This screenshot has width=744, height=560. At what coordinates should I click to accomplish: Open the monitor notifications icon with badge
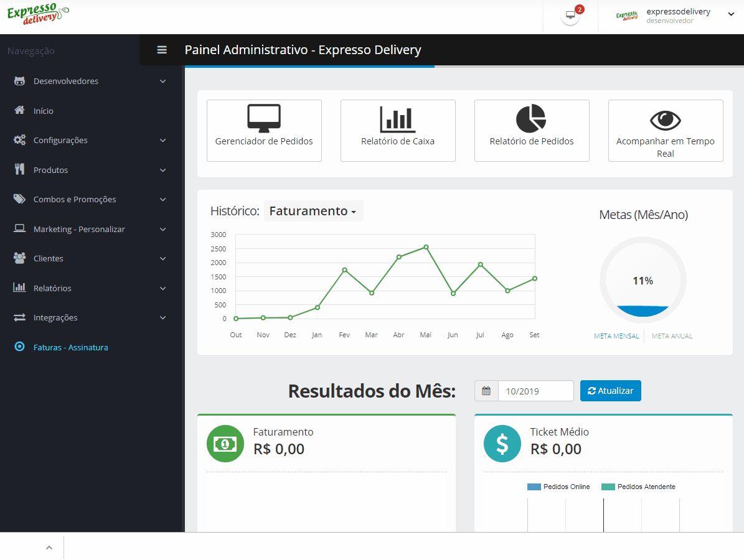click(x=571, y=15)
